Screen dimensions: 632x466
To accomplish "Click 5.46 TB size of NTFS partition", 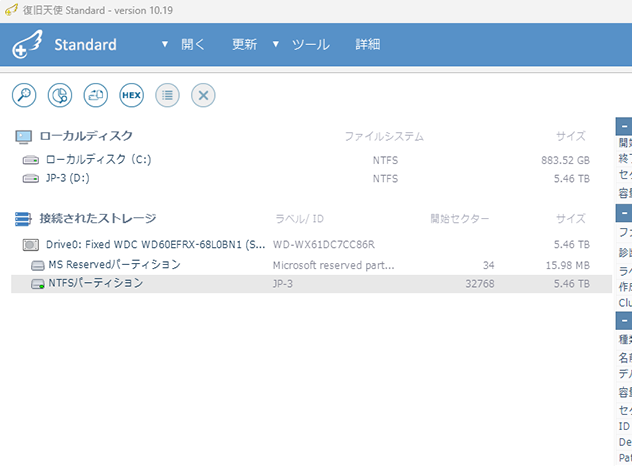I will tap(572, 284).
